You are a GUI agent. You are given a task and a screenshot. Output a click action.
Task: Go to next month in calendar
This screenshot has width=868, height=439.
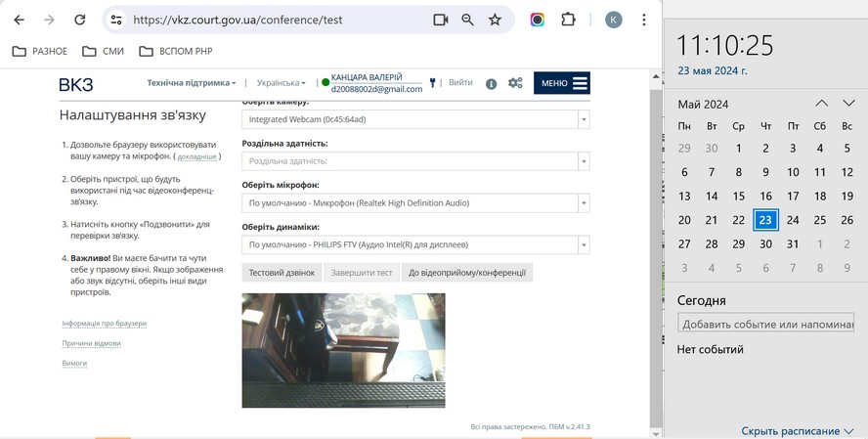[x=848, y=104]
